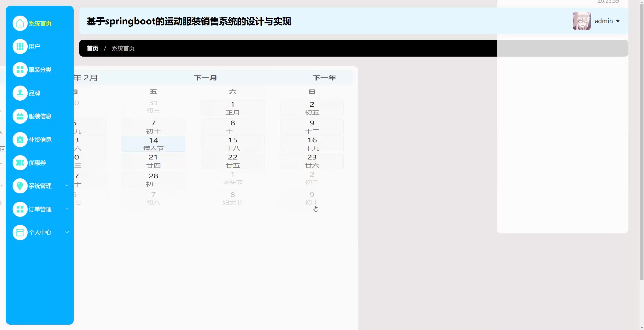
Task: Click 下一年 to go to next year
Action: click(x=324, y=78)
